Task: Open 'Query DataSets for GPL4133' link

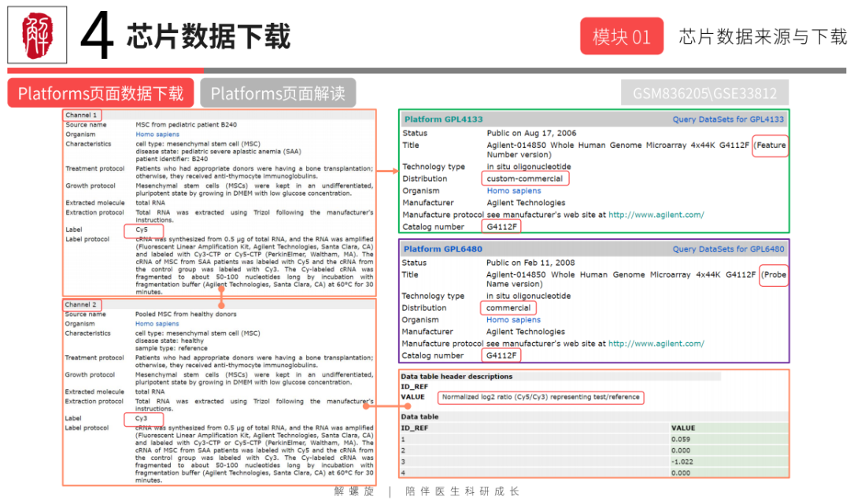Action: coord(728,119)
